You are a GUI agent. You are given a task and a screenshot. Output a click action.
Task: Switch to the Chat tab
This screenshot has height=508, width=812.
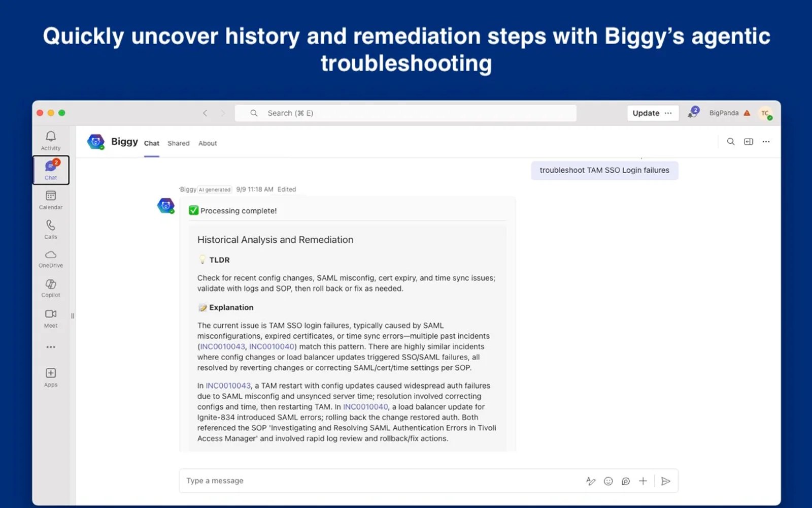(152, 144)
